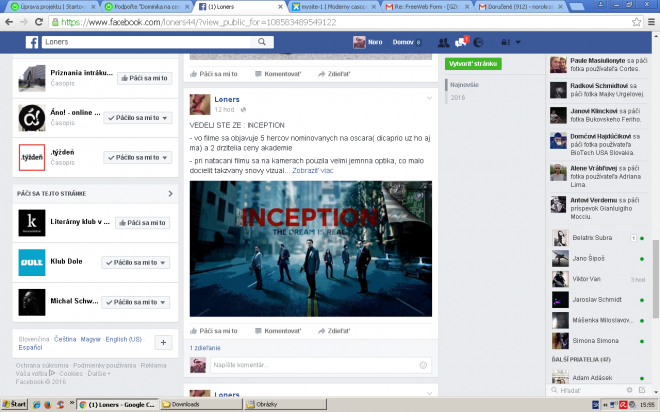Reload the page
The height and width of the screenshot is (412, 660).
click(x=39, y=22)
